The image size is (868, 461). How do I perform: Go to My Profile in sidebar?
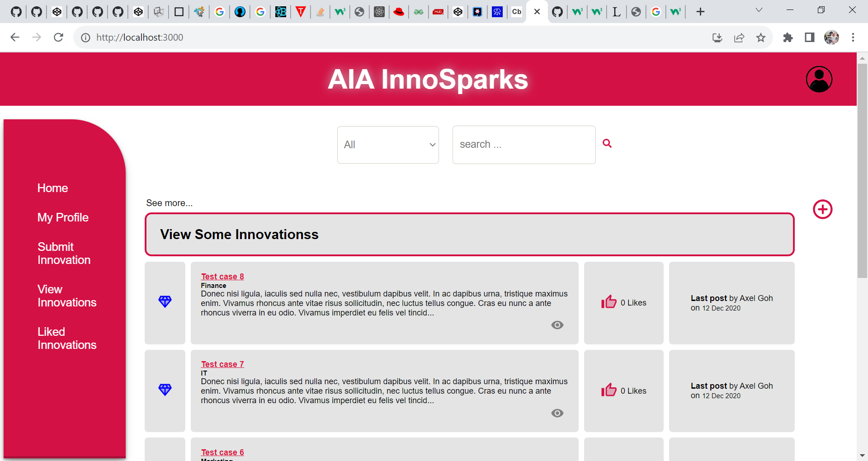click(63, 217)
